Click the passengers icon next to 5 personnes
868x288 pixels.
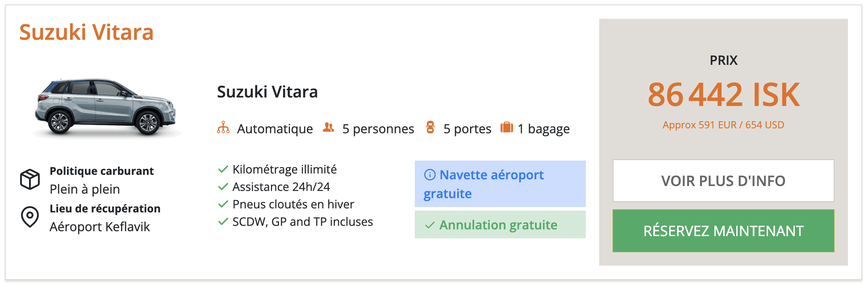(329, 127)
